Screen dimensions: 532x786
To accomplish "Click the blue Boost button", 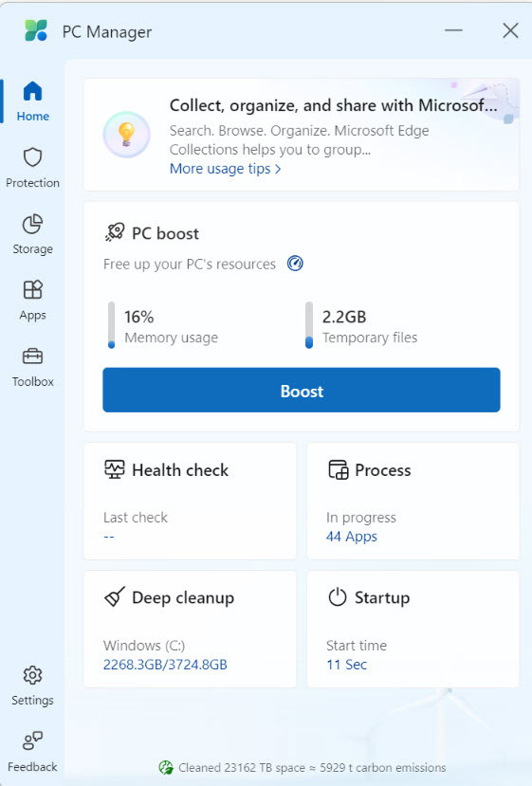I will coord(302,390).
